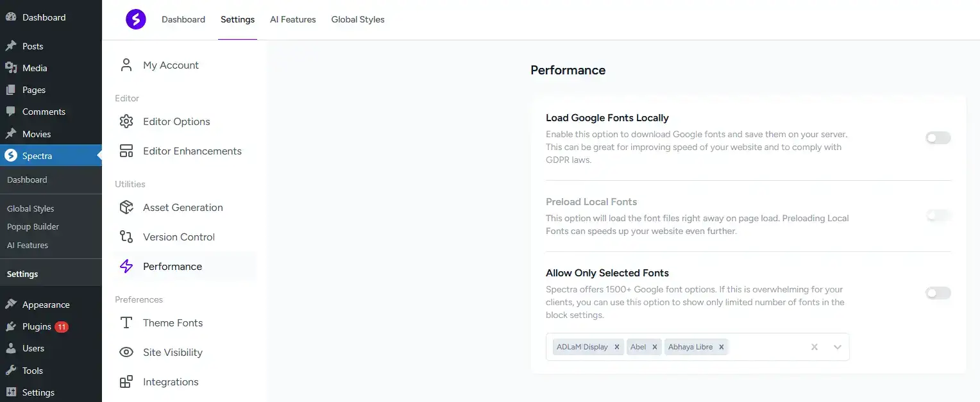Click the Theme Fonts T icon
Screen dimensions: 980x402
click(x=126, y=322)
